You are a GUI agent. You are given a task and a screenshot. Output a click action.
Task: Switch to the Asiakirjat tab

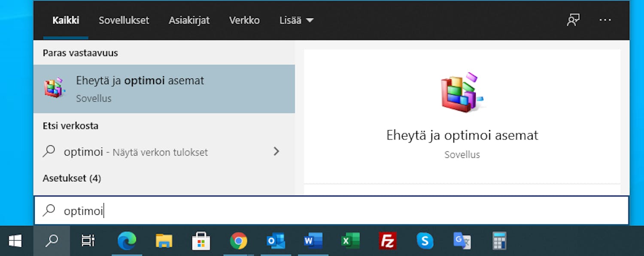(189, 20)
